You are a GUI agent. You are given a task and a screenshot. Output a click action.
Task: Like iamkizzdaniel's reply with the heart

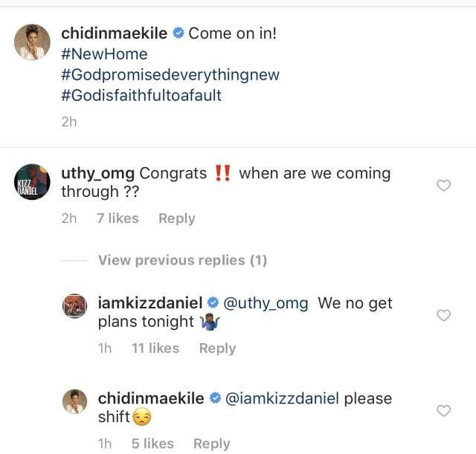tap(443, 316)
